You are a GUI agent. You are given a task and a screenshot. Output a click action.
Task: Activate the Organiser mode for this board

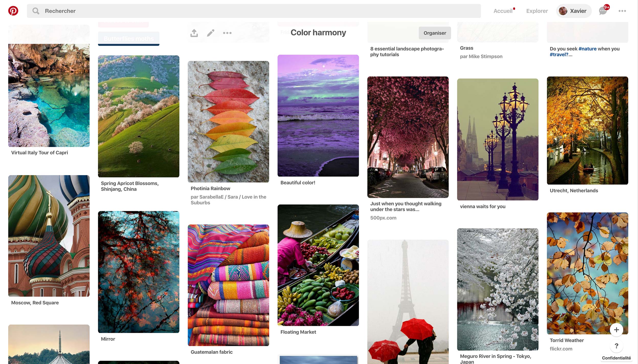(434, 33)
